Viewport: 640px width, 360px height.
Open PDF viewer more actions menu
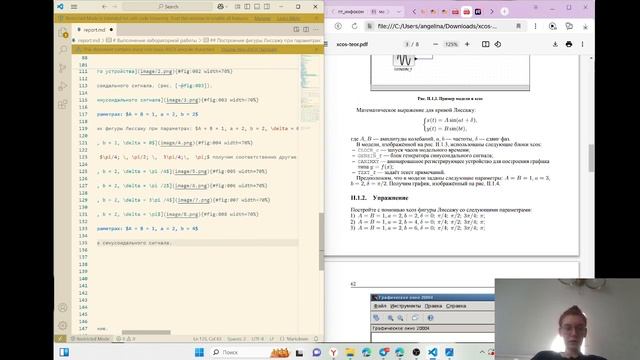coord(582,44)
